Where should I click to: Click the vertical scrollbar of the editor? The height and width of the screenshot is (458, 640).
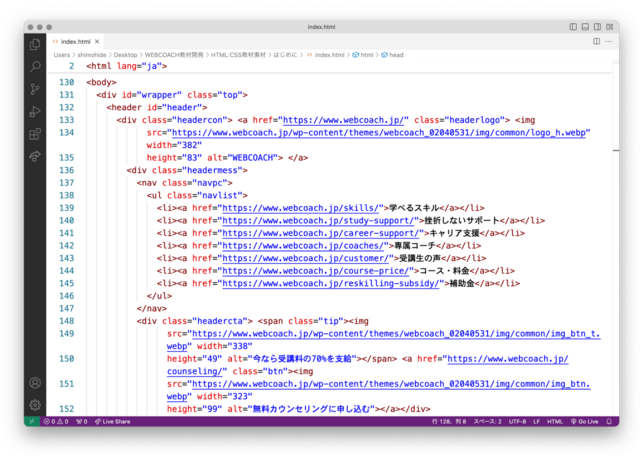point(616,237)
